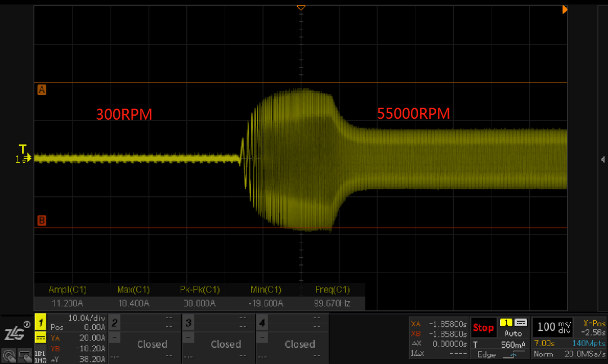Select the yellow channel 1 badge
The width and height of the screenshot is (608, 364).
click(x=41, y=322)
